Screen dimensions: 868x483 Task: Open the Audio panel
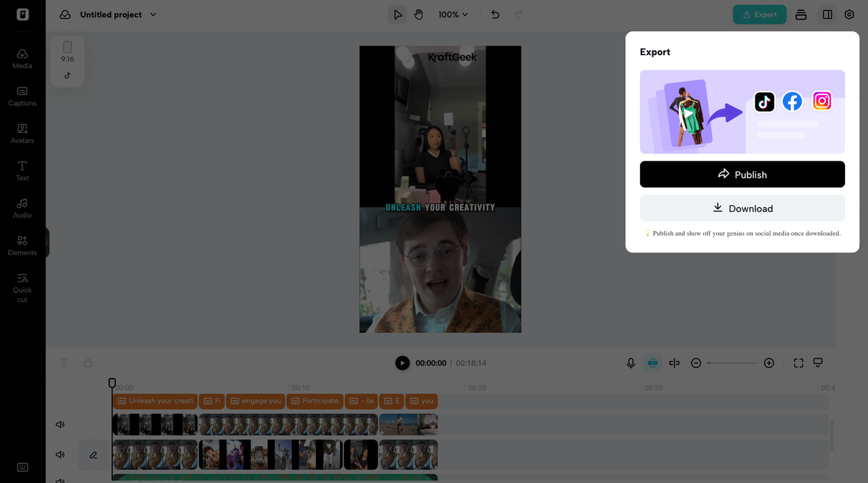pyautogui.click(x=22, y=209)
